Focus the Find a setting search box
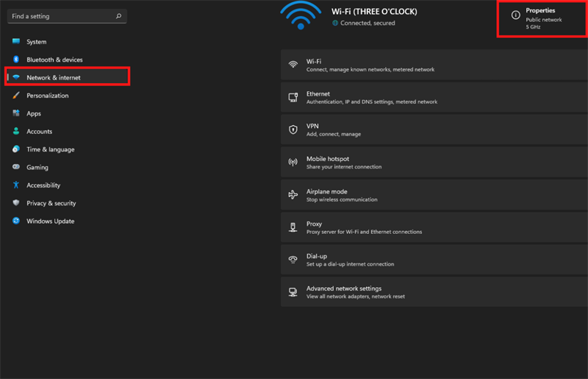 [x=67, y=16]
